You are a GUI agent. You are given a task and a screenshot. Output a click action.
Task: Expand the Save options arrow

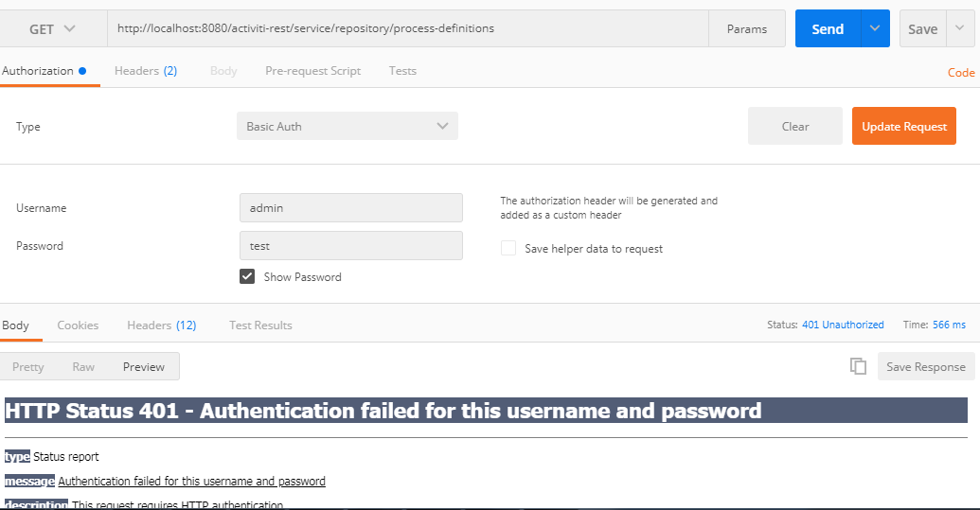pyautogui.click(x=960, y=28)
